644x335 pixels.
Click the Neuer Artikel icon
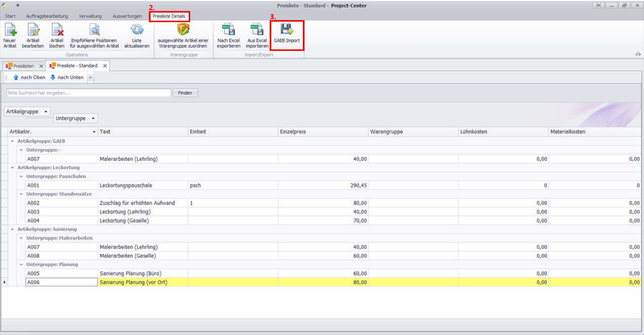click(10, 30)
